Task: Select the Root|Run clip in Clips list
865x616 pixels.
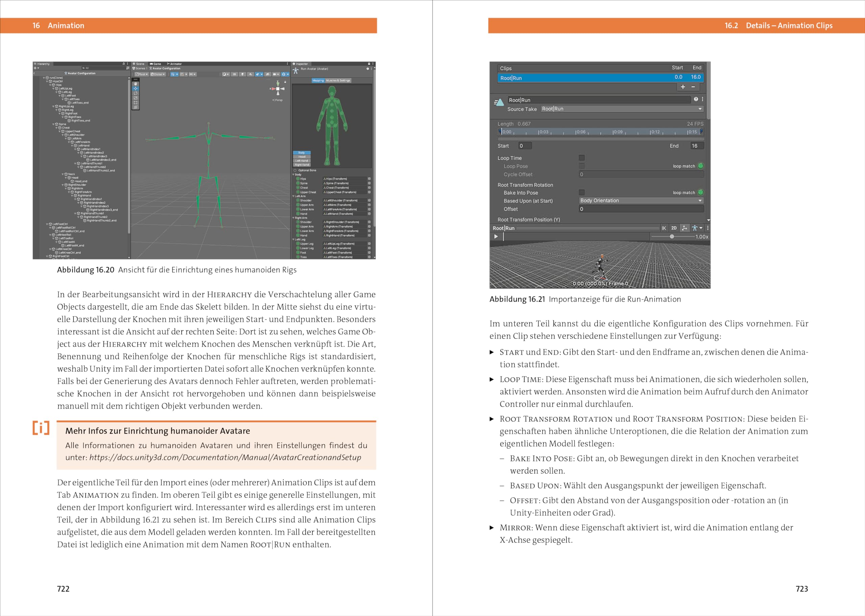Action: (x=600, y=77)
